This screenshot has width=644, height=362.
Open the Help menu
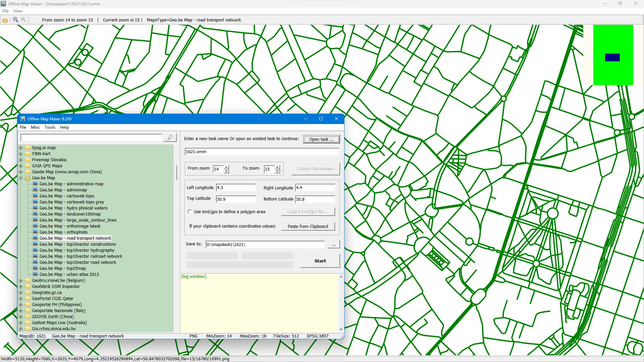(64, 127)
